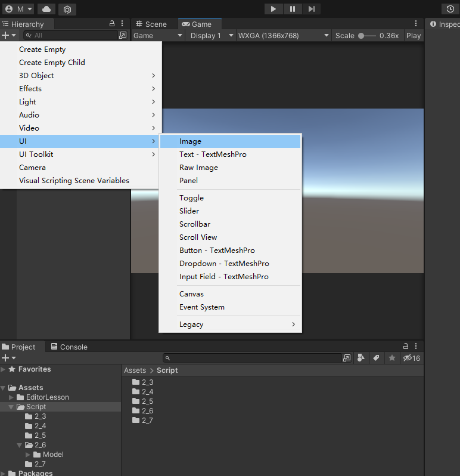Create a Camera object
The width and height of the screenshot is (460, 476).
tap(80, 168)
